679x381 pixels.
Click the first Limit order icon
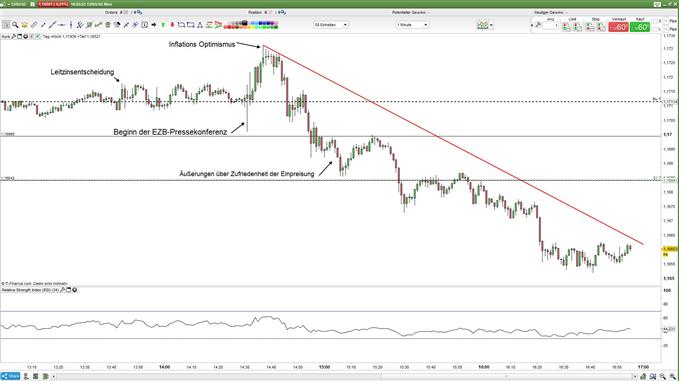pos(566,27)
